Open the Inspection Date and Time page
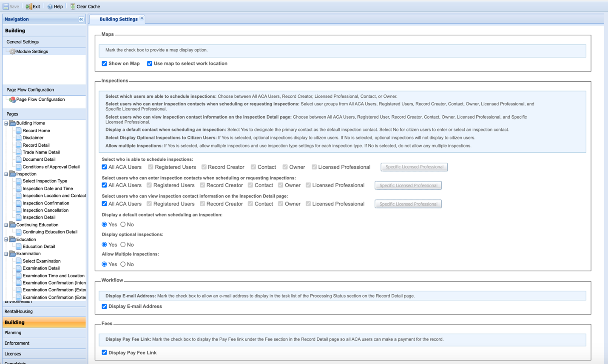 point(48,188)
